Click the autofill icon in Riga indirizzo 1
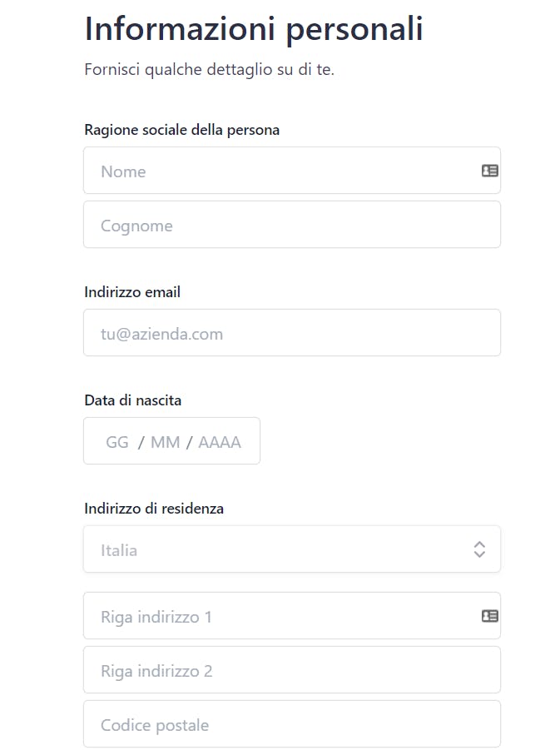The width and height of the screenshot is (560, 750). 489,616
